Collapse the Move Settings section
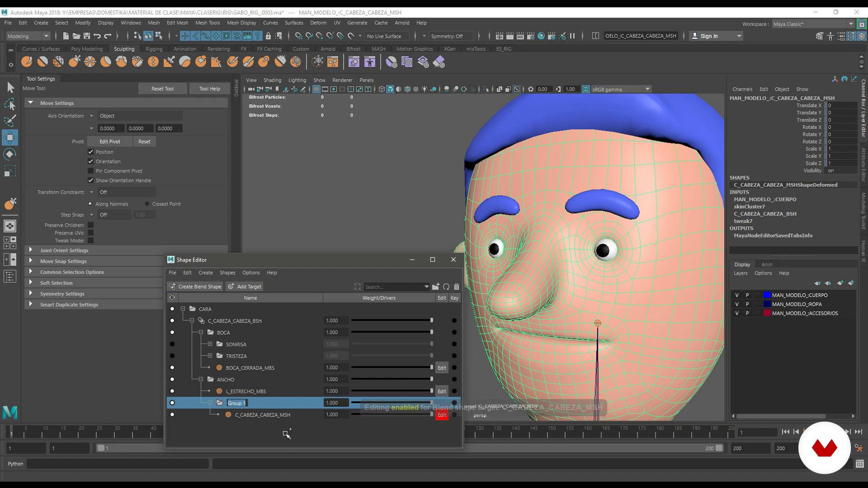Viewport: 868px width, 488px height. tap(30, 103)
